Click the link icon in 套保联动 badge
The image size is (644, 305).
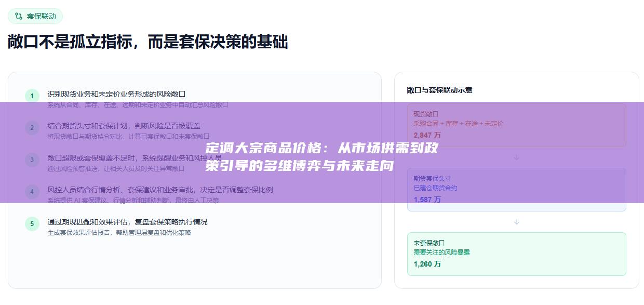[19, 16]
